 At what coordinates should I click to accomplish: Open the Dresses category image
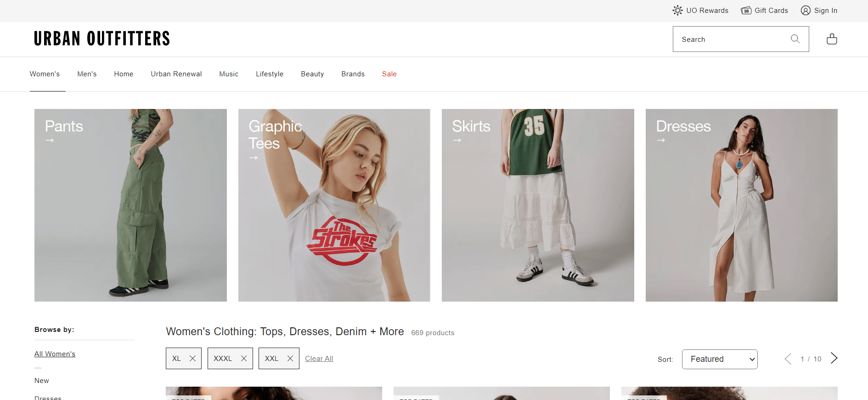click(x=742, y=205)
